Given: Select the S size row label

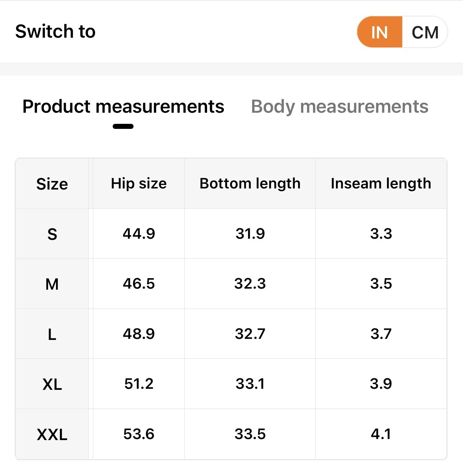Looking at the screenshot, I should [x=52, y=234].
